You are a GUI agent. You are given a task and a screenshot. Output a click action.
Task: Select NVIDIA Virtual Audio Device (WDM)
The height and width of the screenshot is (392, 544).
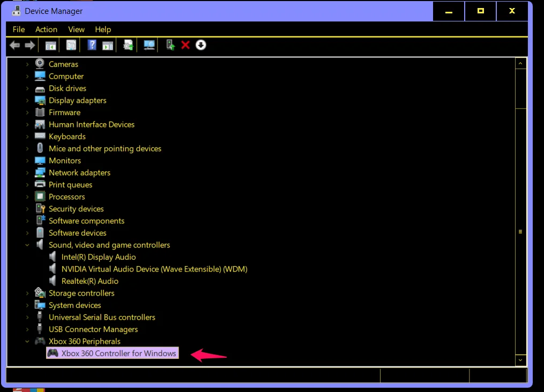[154, 269]
